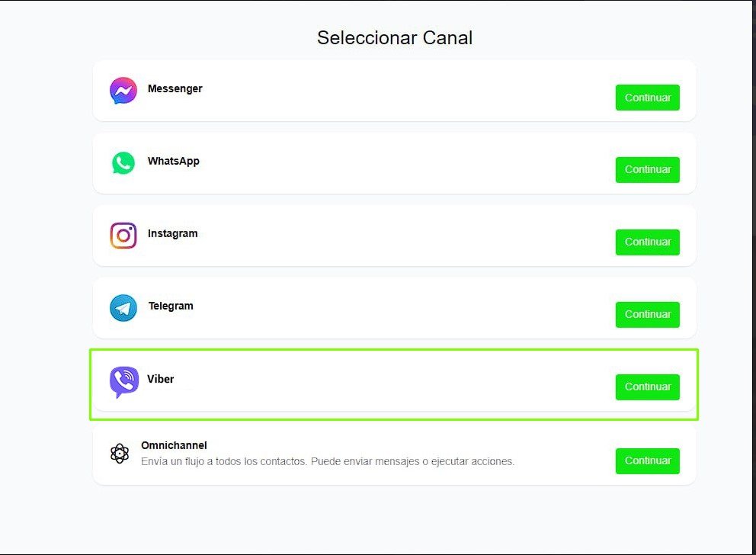Click the Instagram logo icon

pos(123,236)
